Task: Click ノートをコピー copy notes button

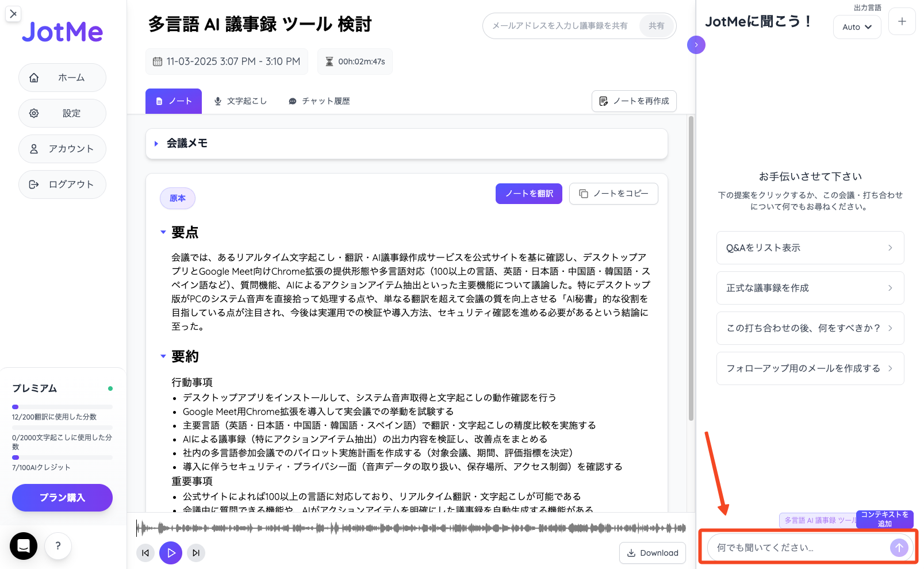Action: 614,194
